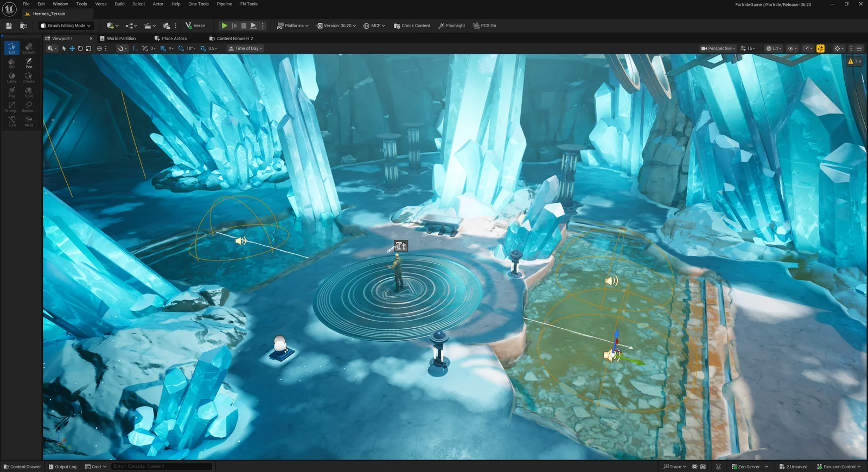Select the Clip brush tool
The width and height of the screenshot is (868, 472).
(12, 63)
